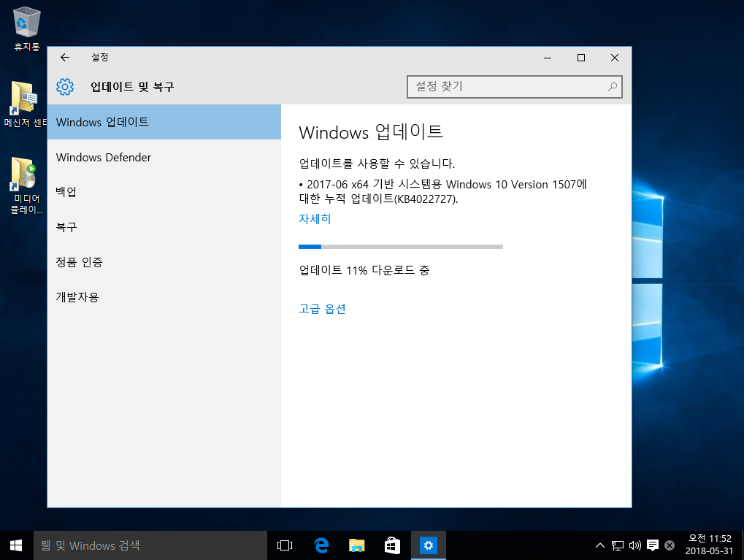The image size is (744, 560).
Task: Click the 설정 window title text
Action: (x=100, y=58)
